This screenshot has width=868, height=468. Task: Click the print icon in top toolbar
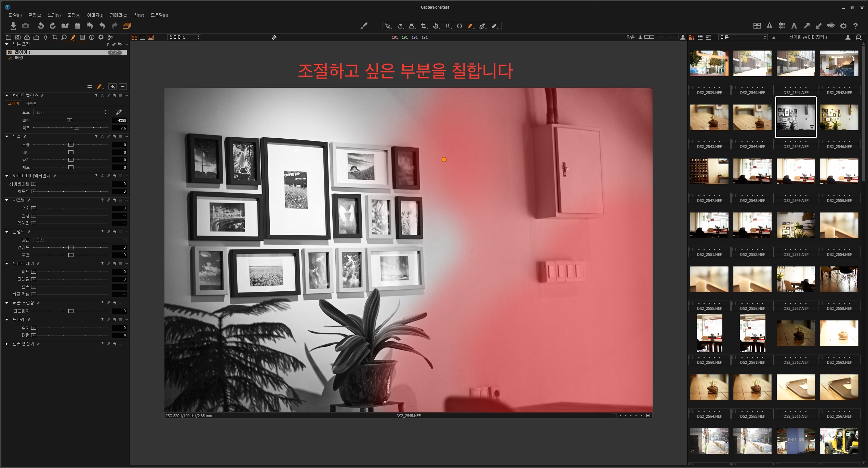point(831,26)
